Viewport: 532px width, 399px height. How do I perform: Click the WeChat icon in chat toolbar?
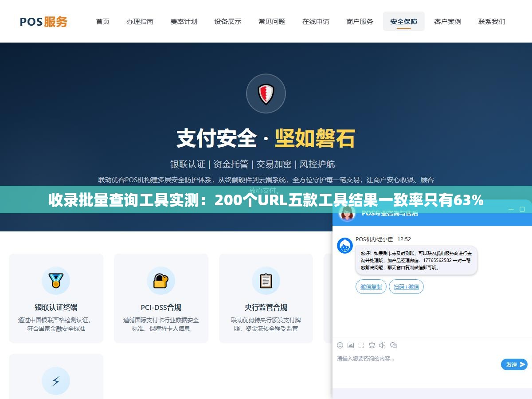[394, 345]
